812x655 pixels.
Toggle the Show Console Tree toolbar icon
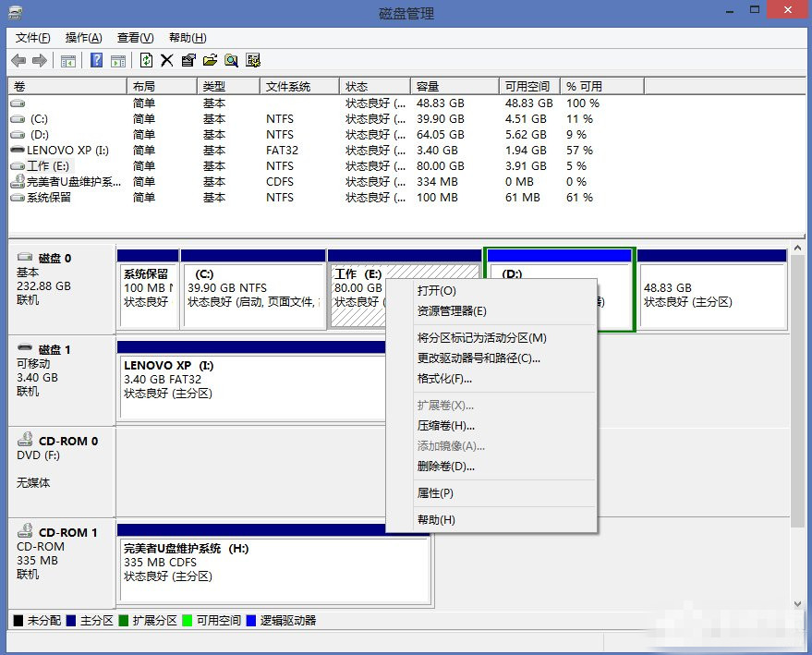(x=67, y=60)
